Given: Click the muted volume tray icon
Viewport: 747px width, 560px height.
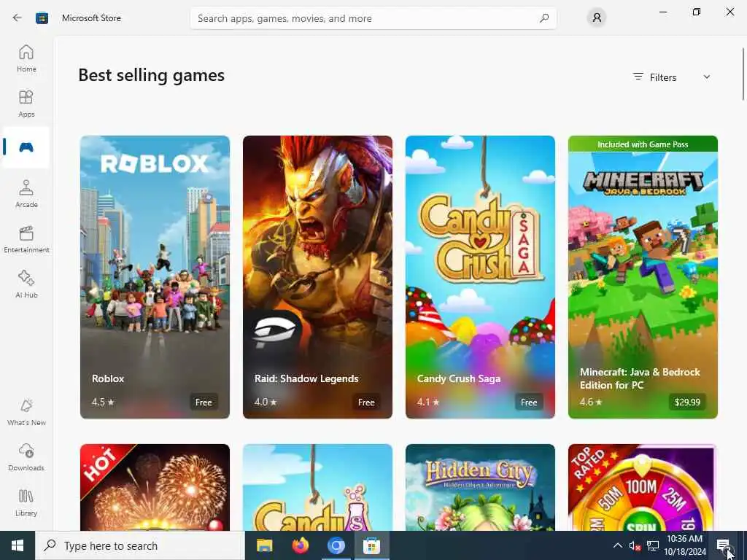Looking at the screenshot, I should click(x=635, y=545).
